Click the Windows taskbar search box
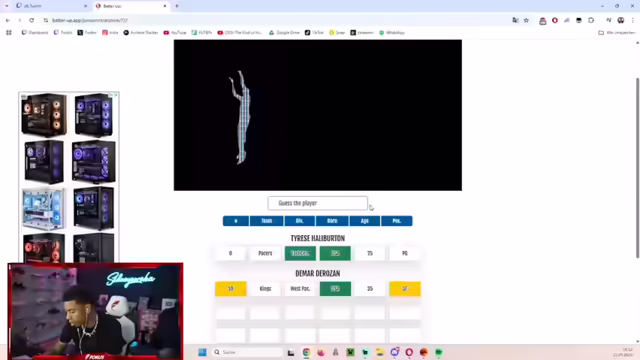The width and height of the screenshot is (640, 360). tap(247, 352)
